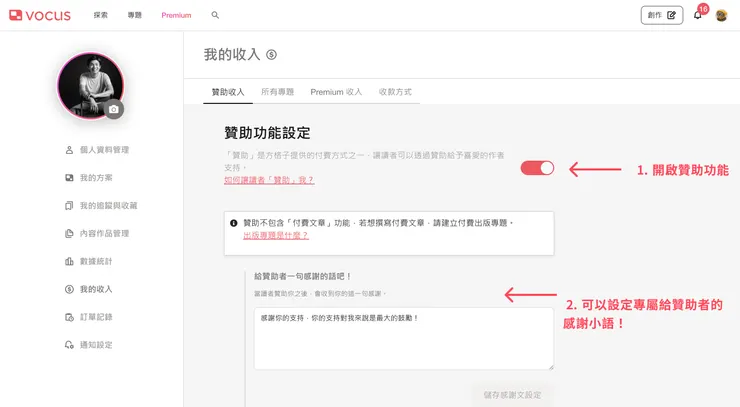Click the person icon beside 個人資料管理
The width and height of the screenshot is (740, 407).
[69, 150]
